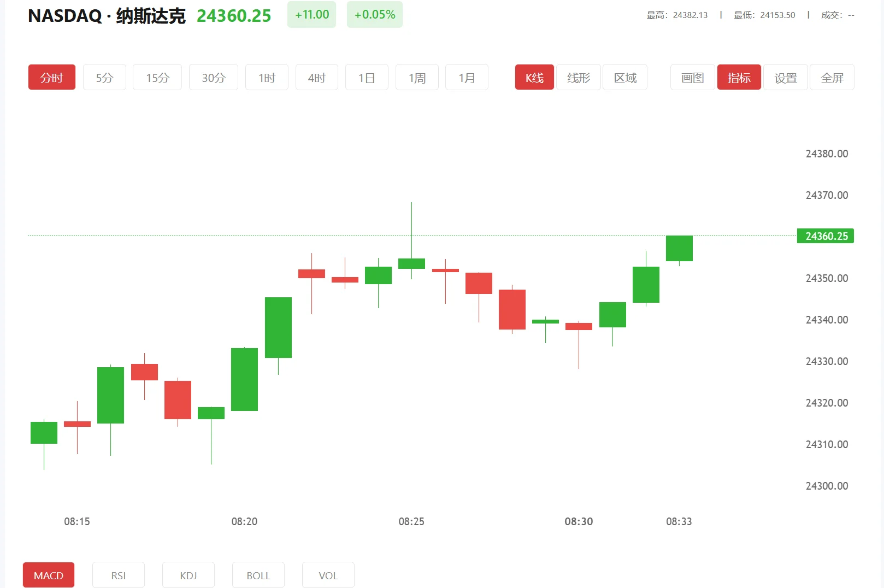Click the current price label 24360.25
The height and width of the screenshot is (588, 884).
pyautogui.click(x=825, y=236)
